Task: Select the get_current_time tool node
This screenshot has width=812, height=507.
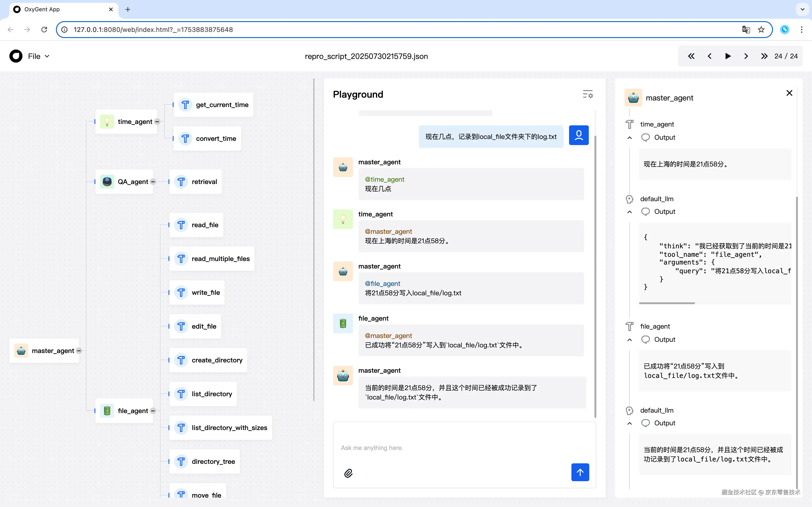Action: click(213, 105)
